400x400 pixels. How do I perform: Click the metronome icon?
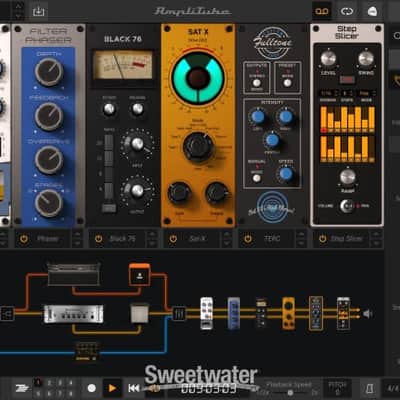369,388
